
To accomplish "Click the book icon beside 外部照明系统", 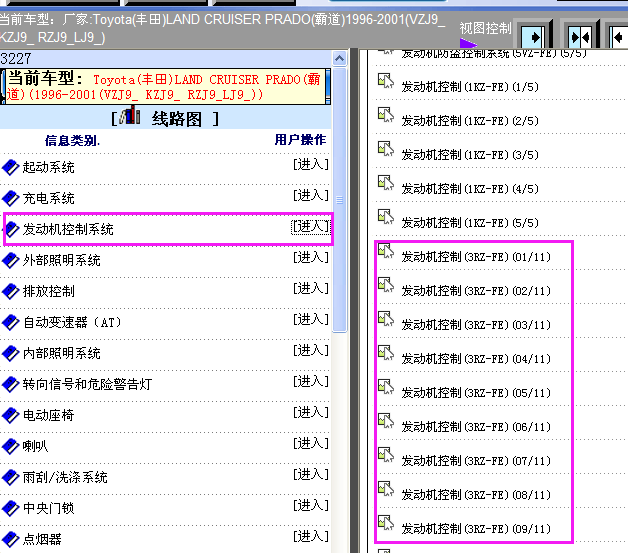I will pyautogui.click(x=10, y=260).
